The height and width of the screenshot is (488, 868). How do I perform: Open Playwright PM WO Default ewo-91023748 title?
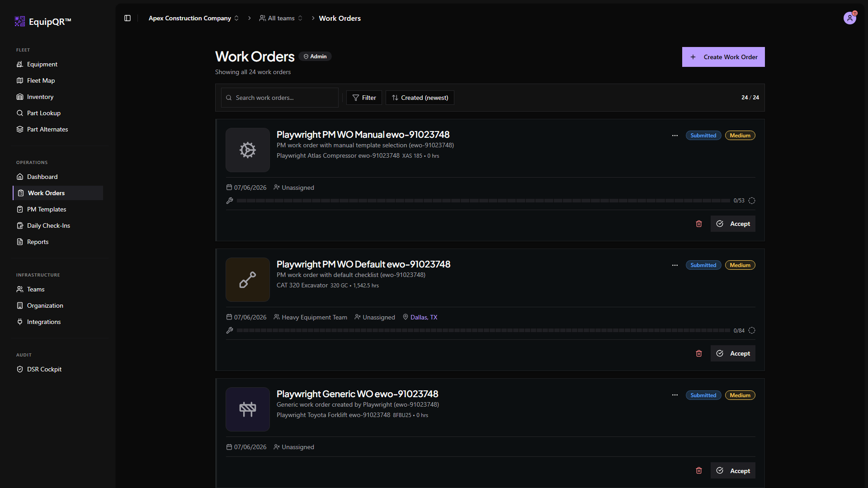pos(363,264)
